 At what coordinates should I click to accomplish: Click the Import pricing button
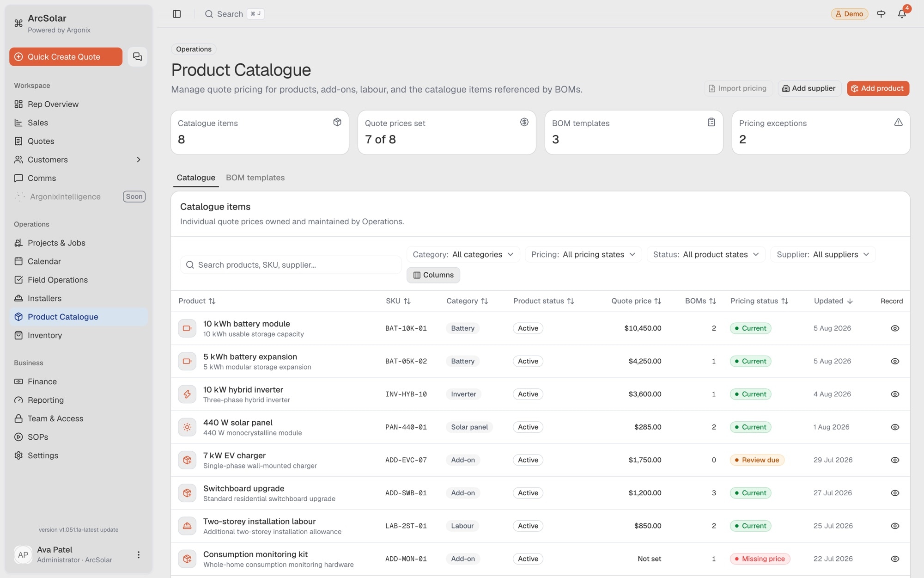point(738,88)
